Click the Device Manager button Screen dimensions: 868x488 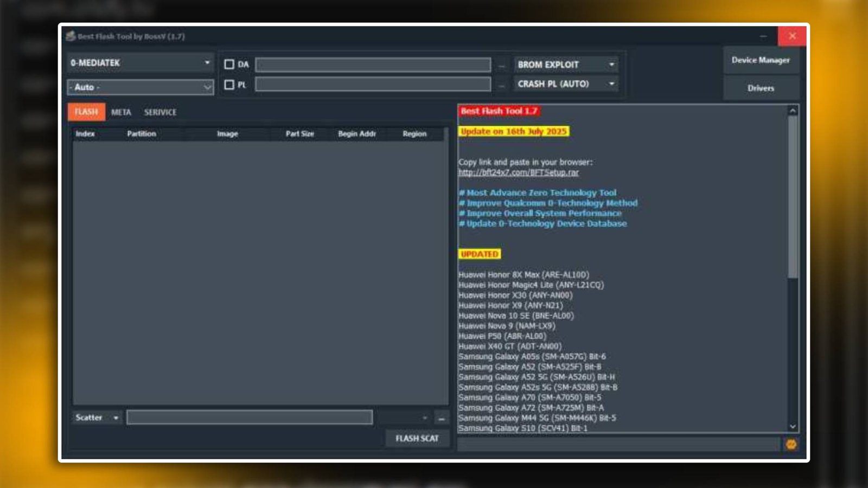pos(761,60)
